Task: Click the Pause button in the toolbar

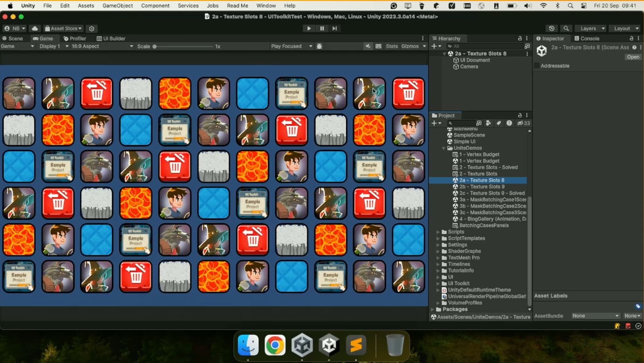Action: 322,28
